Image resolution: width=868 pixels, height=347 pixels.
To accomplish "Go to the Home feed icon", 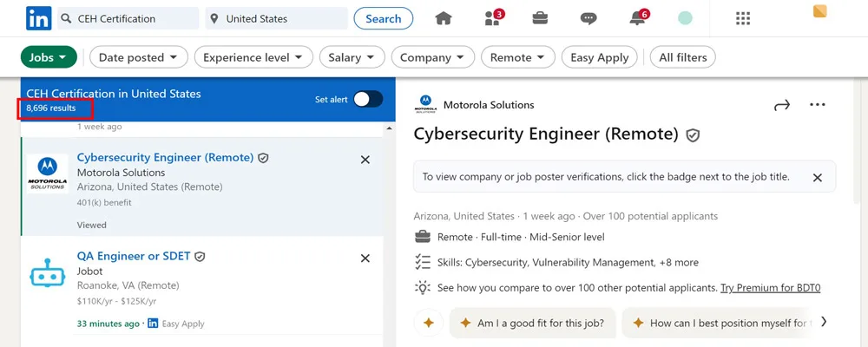I will pyautogui.click(x=444, y=18).
